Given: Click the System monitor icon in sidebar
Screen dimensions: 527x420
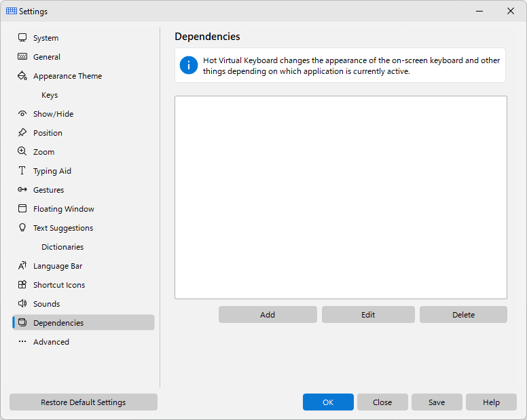Looking at the screenshot, I should click(x=22, y=37).
